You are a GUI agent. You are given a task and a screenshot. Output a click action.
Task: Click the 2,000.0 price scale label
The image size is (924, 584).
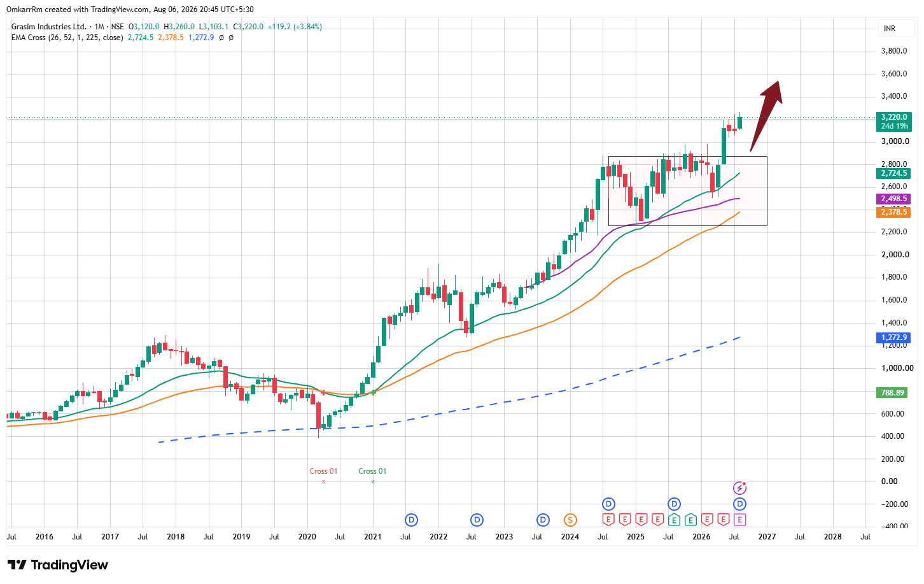895,255
